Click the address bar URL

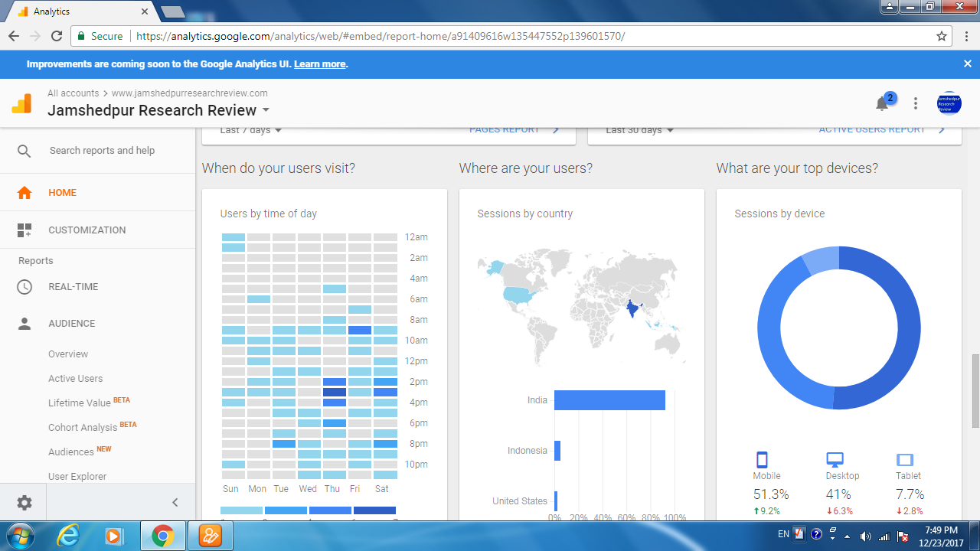[x=381, y=36]
